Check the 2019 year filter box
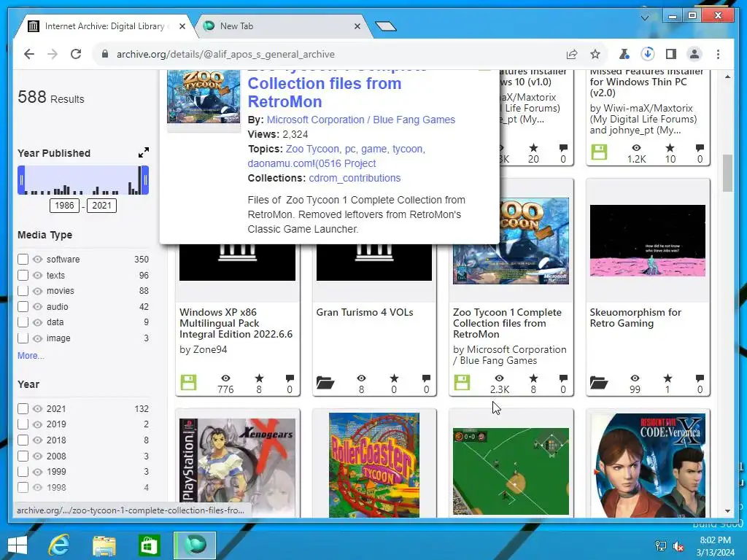747x560 pixels. pos(23,424)
